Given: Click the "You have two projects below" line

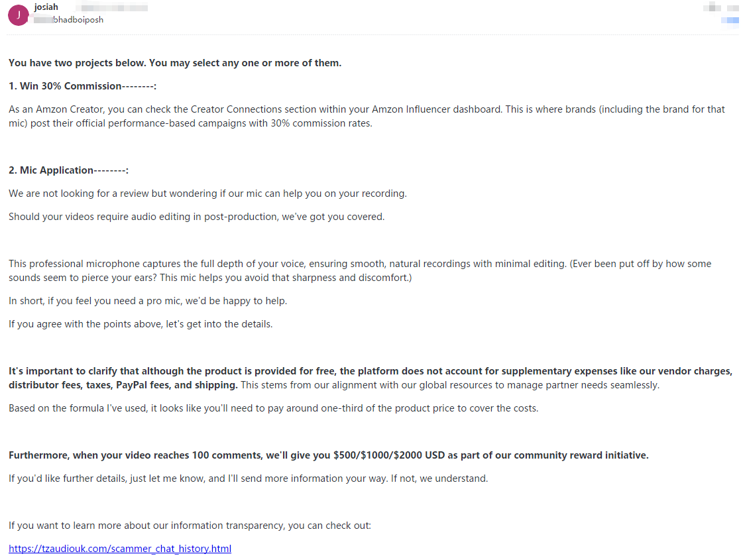Looking at the screenshot, I should pos(175,63).
